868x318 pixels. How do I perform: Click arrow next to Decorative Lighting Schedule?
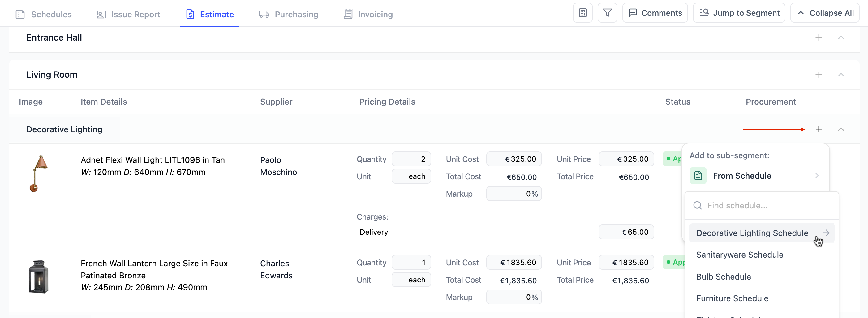pos(826,233)
